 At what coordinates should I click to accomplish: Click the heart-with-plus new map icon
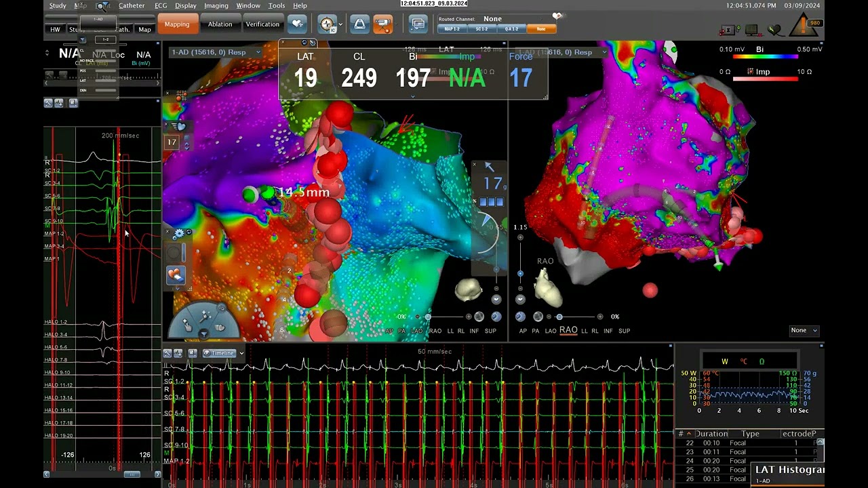298,24
